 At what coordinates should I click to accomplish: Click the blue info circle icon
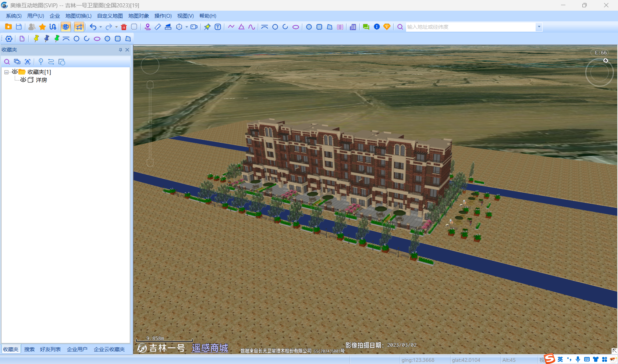coord(377,27)
